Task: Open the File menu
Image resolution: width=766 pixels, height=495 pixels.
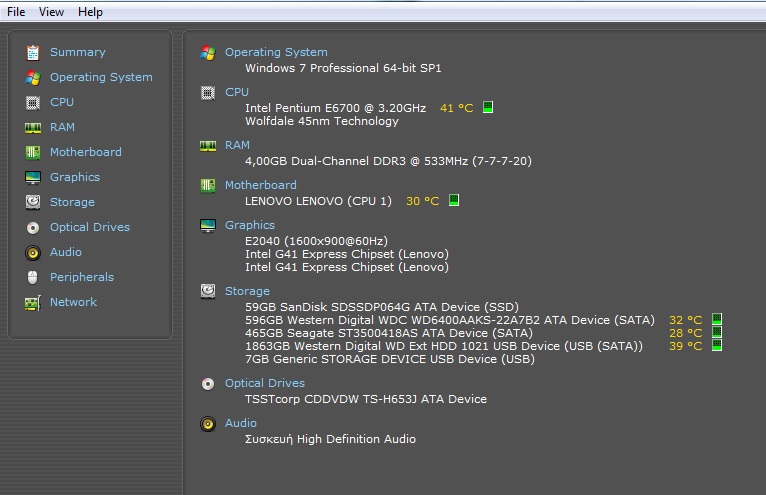Action: [x=16, y=12]
